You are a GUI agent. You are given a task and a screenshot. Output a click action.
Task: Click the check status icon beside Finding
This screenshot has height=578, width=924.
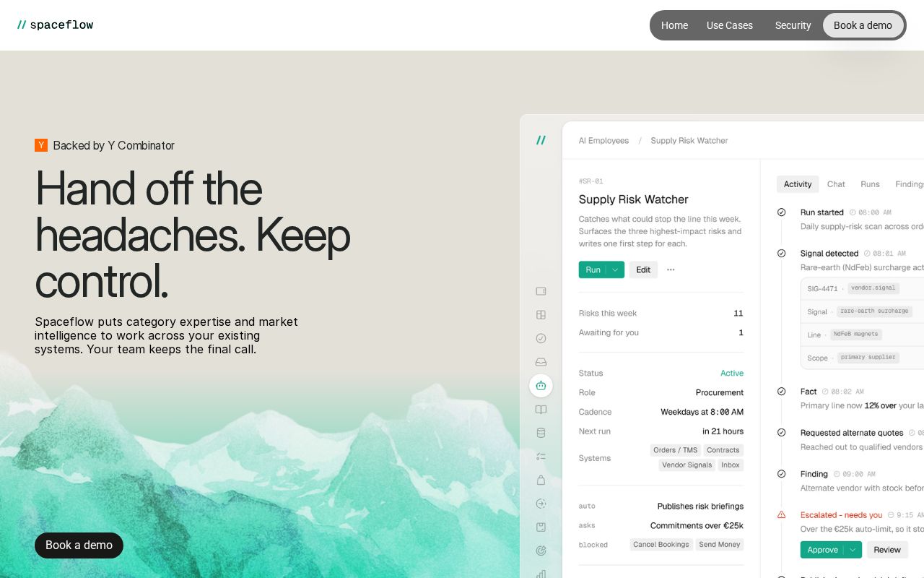coord(781,474)
